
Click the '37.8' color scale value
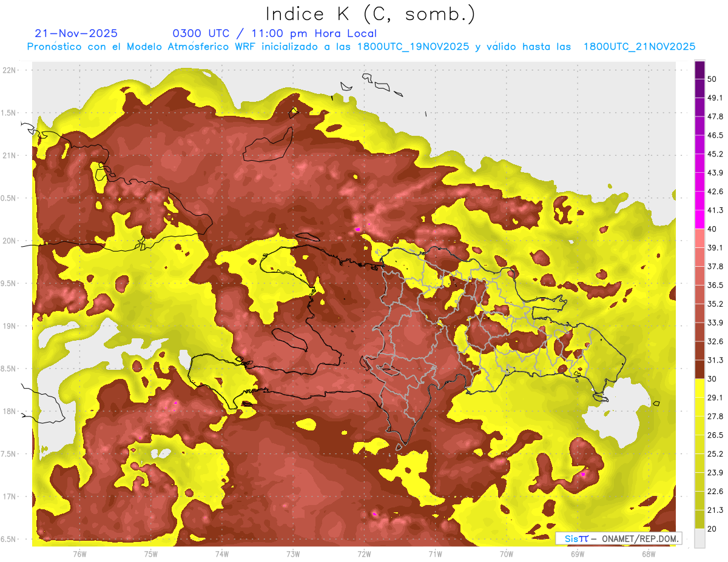pos(715,266)
